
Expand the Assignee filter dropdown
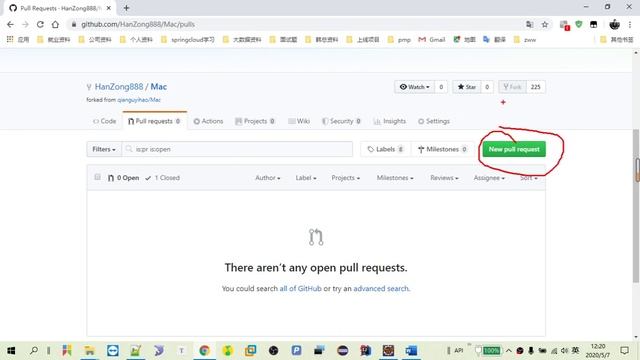coord(489,178)
